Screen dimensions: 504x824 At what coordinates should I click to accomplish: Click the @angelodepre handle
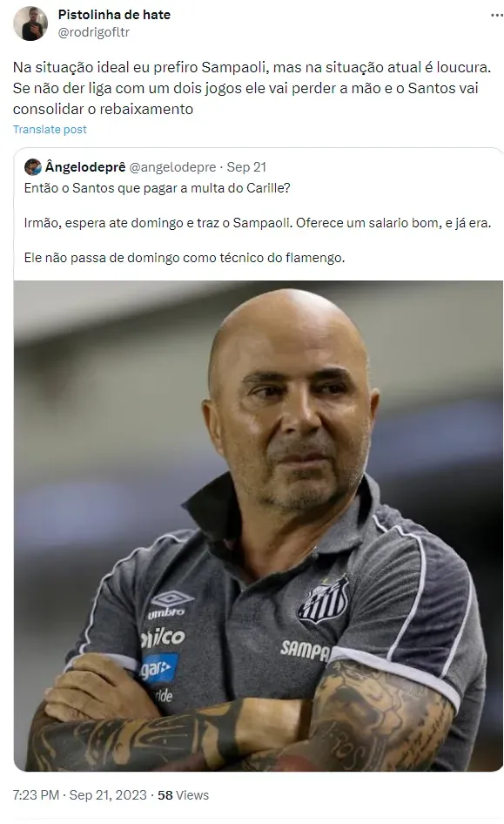coord(172,167)
